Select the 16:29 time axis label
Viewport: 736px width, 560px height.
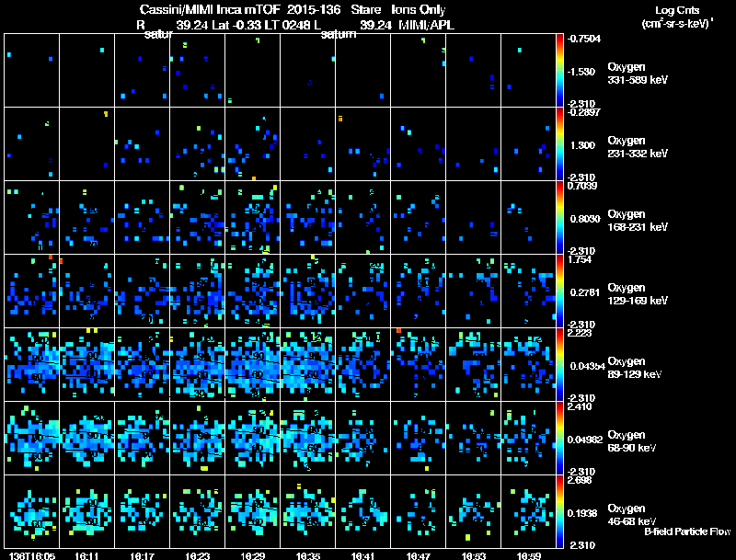(x=252, y=555)
